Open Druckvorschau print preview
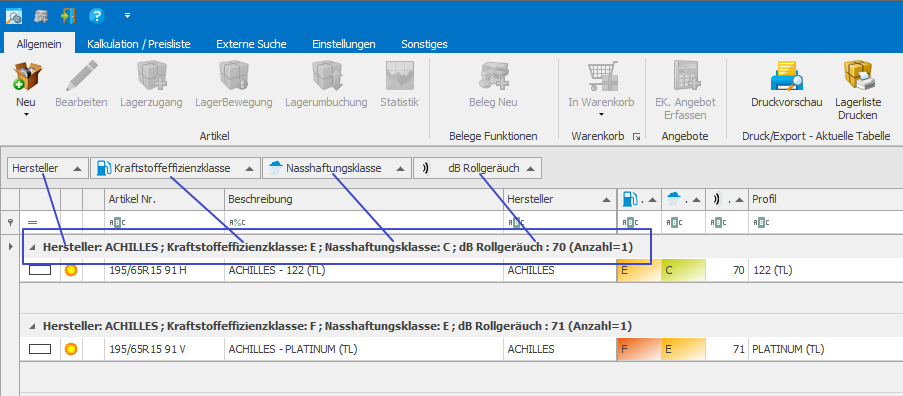The image size is (903, 396). coord(787,76)
